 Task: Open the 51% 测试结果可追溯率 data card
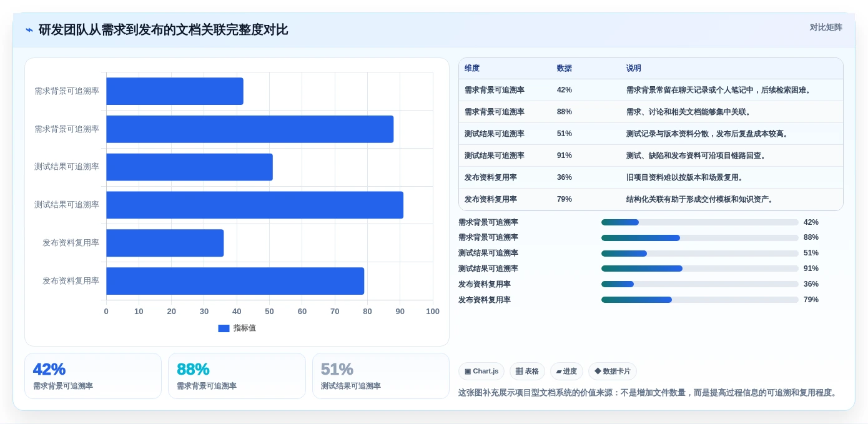[x=381, y=376]
